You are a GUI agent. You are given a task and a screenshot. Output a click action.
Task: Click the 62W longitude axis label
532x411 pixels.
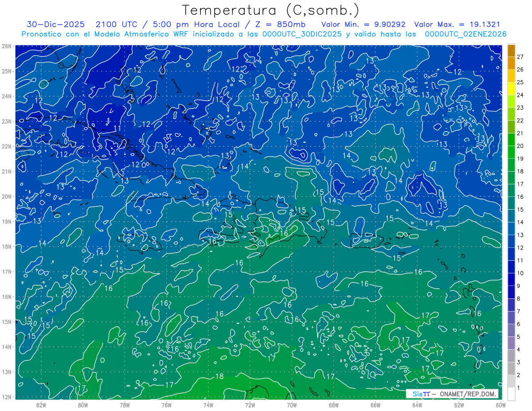tap(459, 405)
